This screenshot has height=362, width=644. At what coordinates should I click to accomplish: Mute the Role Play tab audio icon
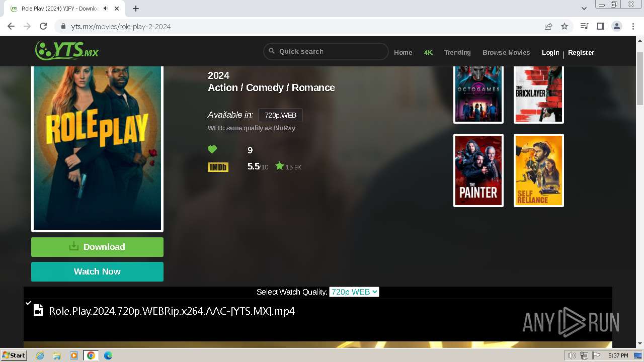[106, 9]
